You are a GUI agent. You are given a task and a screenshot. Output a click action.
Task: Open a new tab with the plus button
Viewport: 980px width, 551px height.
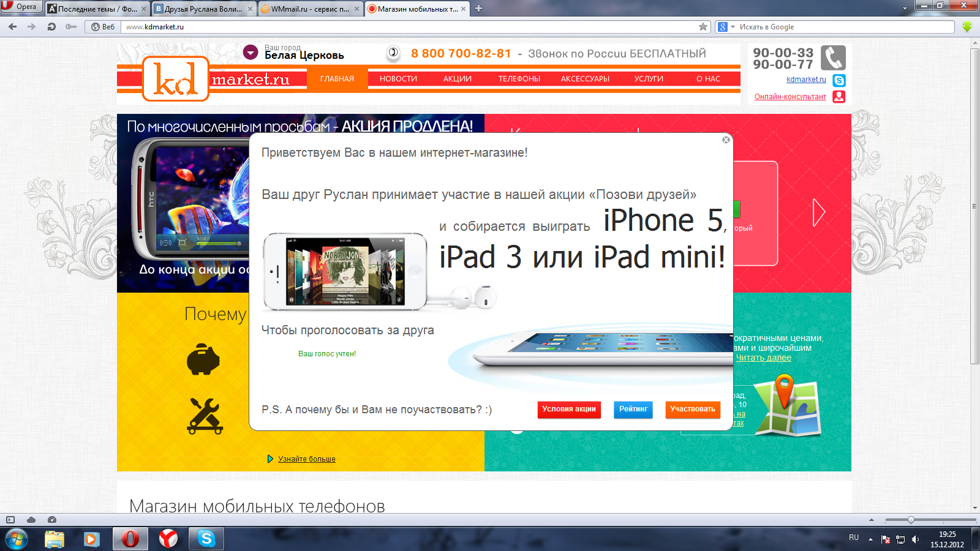[x=479, y=9]
